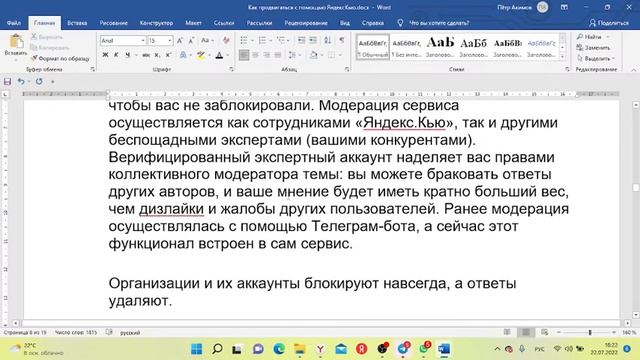This screenshot has width=640, height=360.
Task: Select the Обычный style
Action: pyautogui.click(x=372, y=47)
